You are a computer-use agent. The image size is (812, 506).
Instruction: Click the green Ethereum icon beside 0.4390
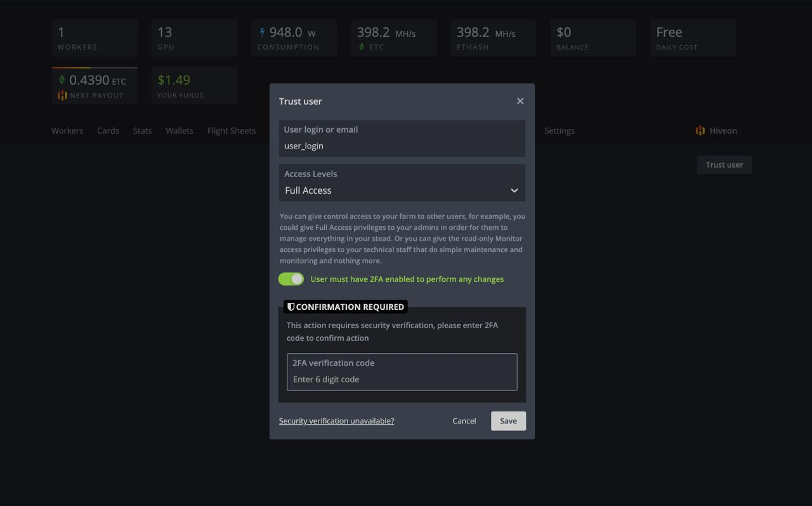pyautogui.click(x=62, y=80)
